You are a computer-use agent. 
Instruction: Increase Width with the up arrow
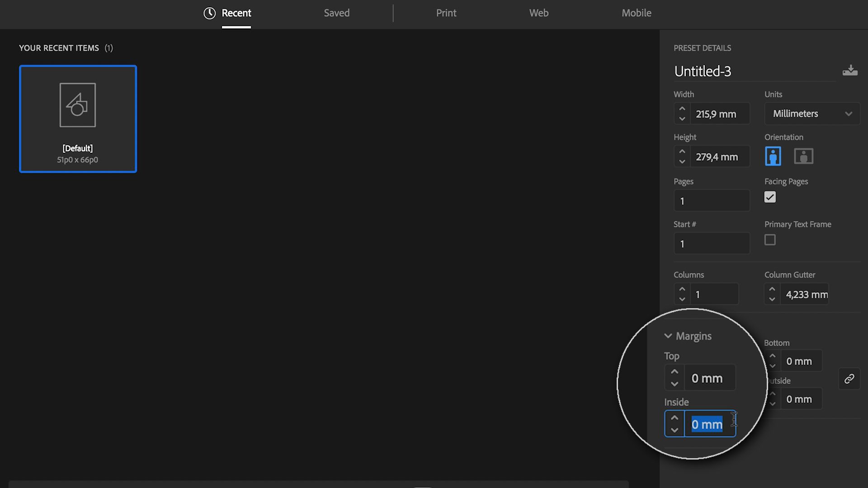point(682,108)
